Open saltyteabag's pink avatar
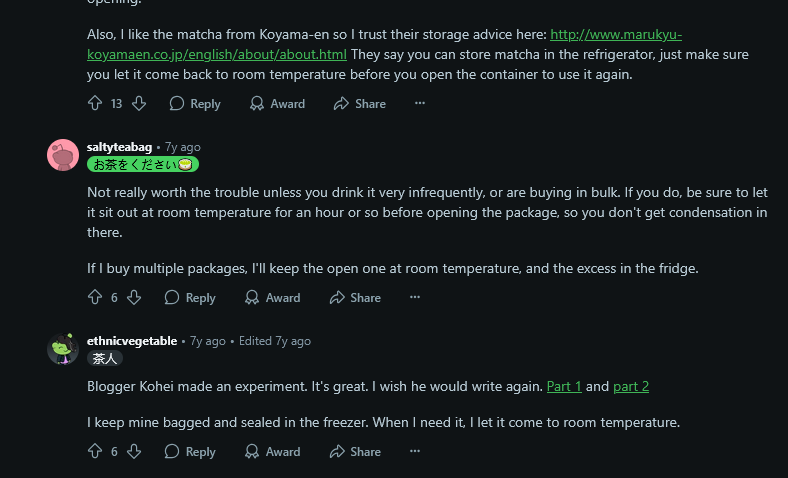The height and width of the screenshot is (478, 788). click(x=63, y=155)
